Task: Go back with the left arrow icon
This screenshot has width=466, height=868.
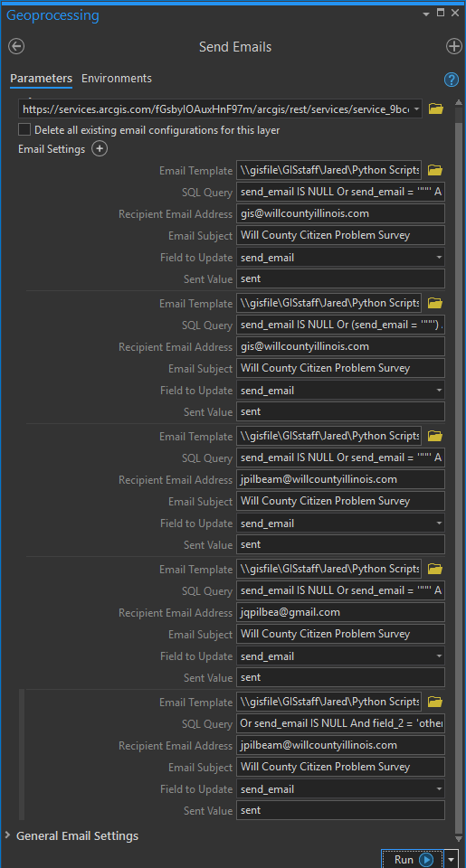Action: pyautogui.click(x=16, y=46)
